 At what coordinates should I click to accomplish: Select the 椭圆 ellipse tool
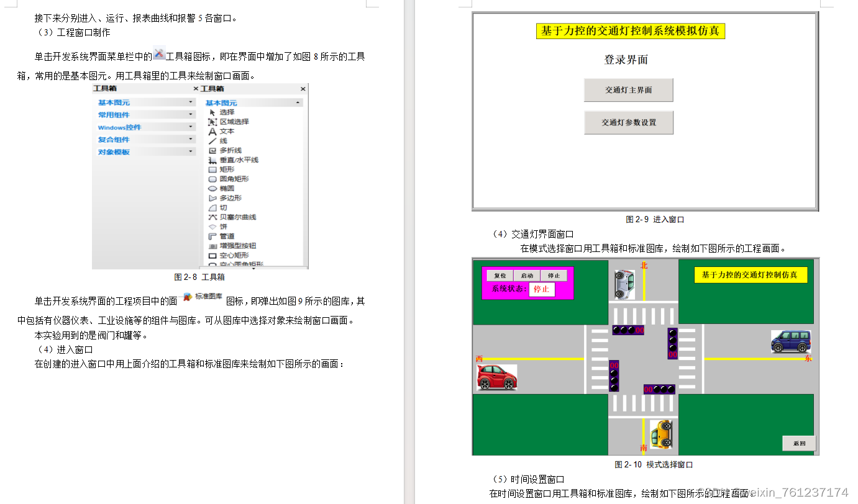pos(221,189)
